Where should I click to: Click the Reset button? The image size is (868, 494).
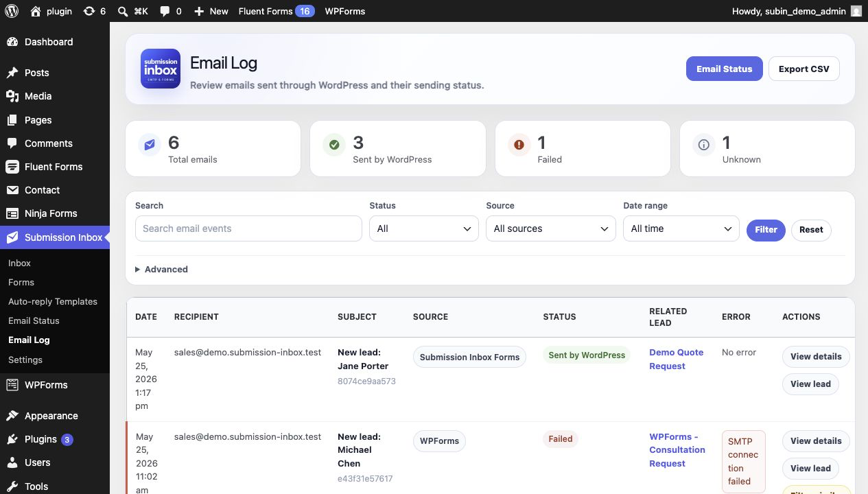click(811, 230)
